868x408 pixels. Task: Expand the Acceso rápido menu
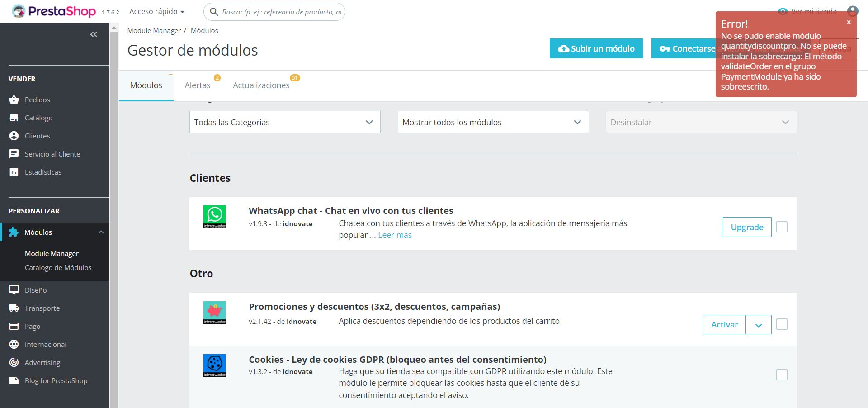pos(157,11)
